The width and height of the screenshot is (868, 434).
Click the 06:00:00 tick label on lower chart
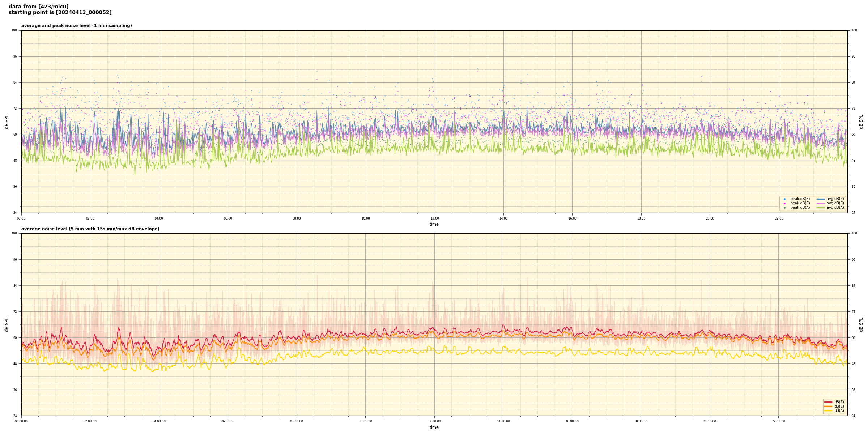click(228, 421)
